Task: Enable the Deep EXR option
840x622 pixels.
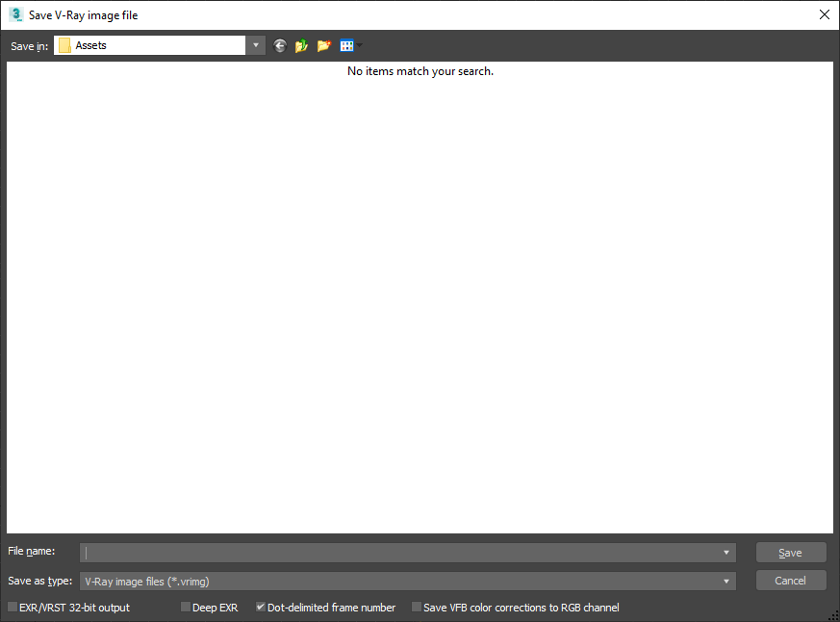Action: tap(185, 608)
